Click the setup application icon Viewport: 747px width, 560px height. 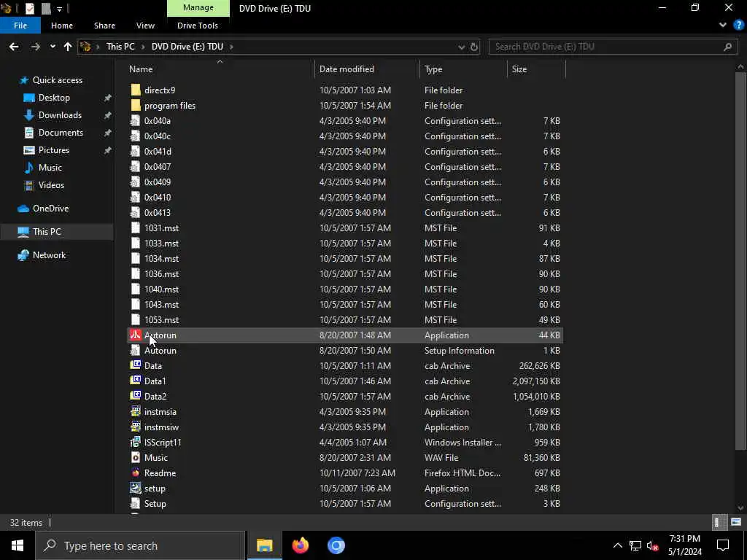click(136, 488)
